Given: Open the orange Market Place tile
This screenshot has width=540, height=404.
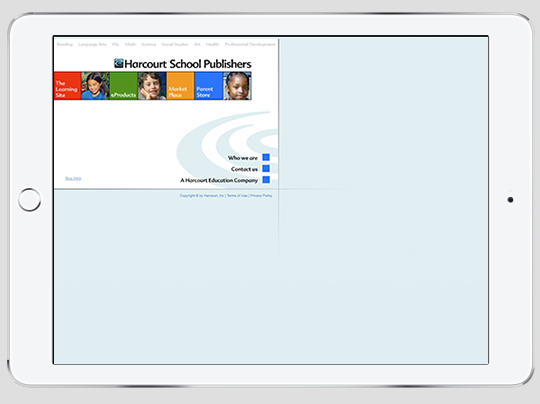Looking at the screenshot, I should pos(180,86).
